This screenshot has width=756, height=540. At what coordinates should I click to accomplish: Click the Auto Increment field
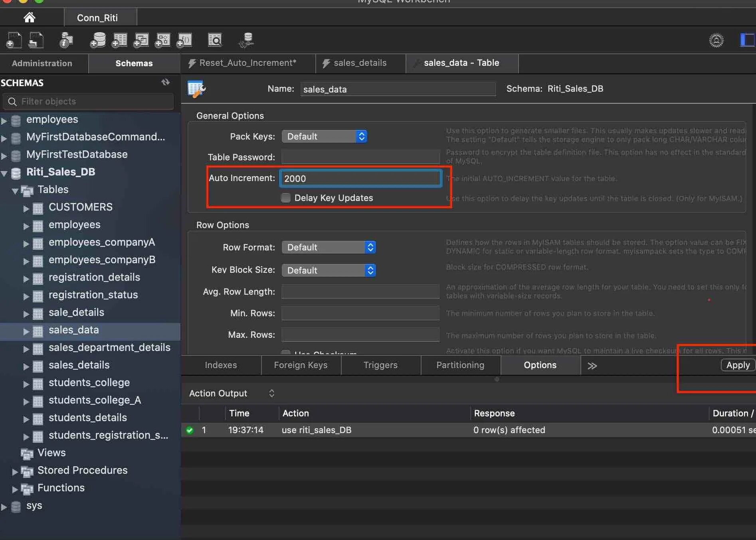pyautogui.click(x=360, y=178)
